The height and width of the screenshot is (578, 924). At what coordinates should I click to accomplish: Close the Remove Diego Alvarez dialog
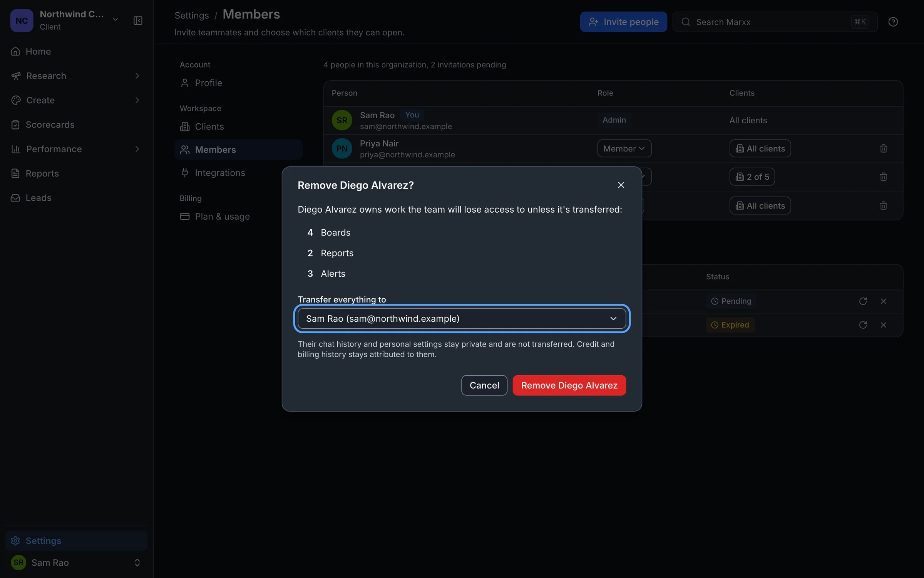tap(621, 185)
